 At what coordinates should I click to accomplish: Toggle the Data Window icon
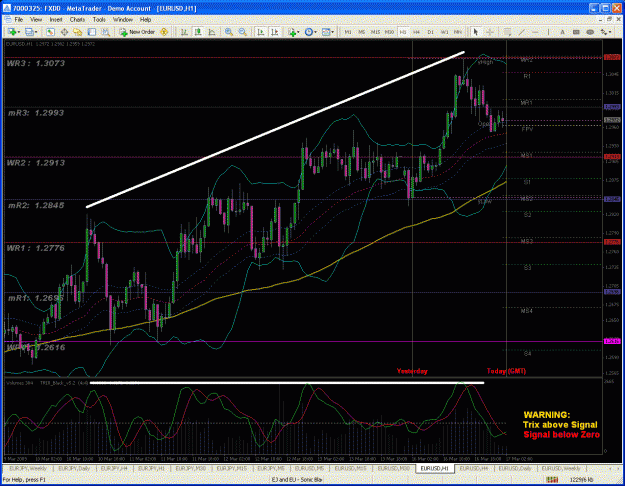(x=64, y=32)
